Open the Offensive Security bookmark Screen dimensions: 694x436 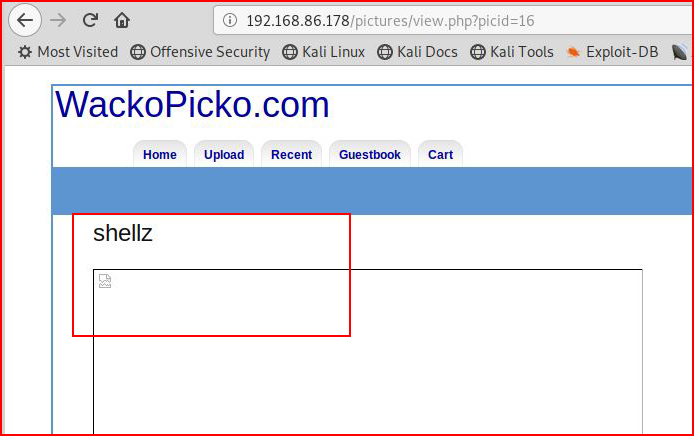200,52
